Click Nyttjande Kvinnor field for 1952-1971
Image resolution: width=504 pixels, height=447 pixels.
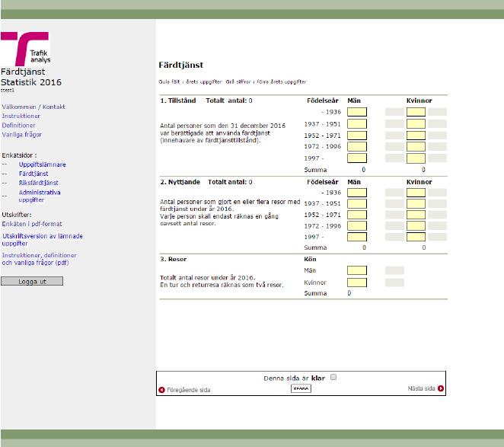[x=416, y=215]
